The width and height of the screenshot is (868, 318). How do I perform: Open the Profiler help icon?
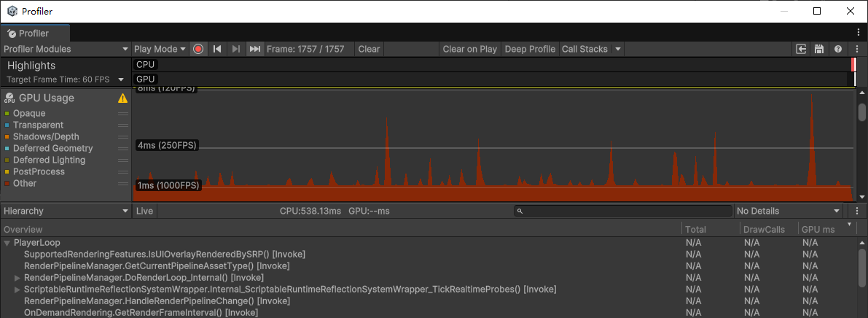(x=837, y=49)
